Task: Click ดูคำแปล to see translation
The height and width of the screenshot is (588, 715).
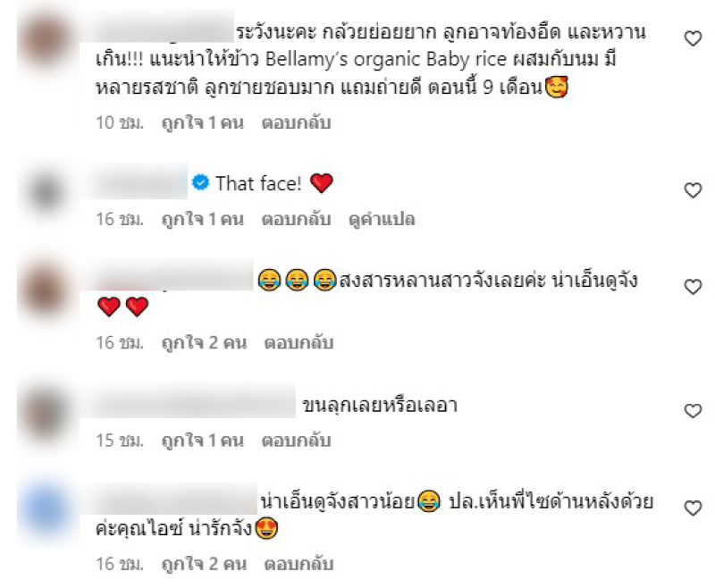Action: point(382,219)
